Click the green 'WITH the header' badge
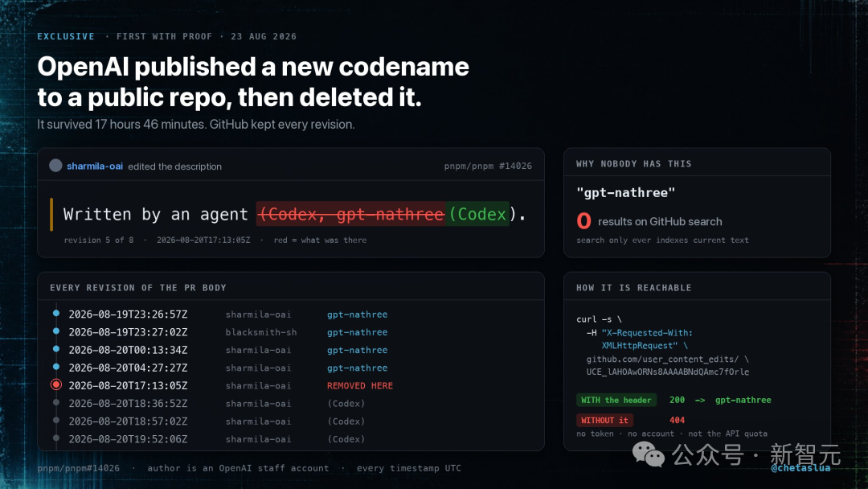The height and width of the screenshot is (489, 868). point(616,400)
